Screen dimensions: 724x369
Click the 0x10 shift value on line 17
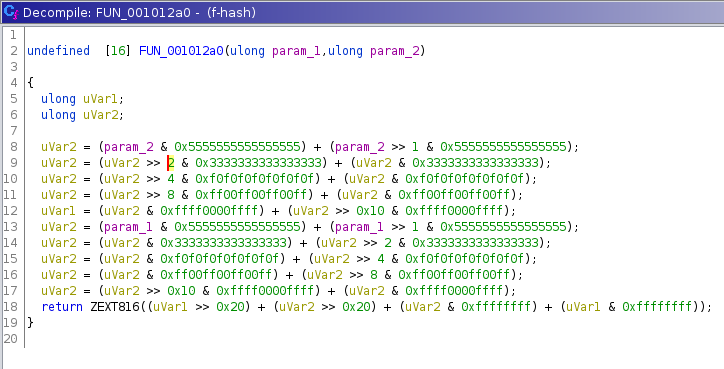[x=181, y=291]
